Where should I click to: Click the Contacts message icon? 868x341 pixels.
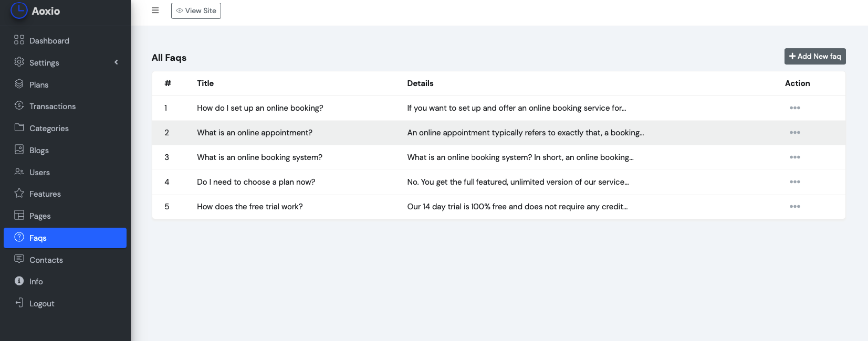tap(19, 259)
